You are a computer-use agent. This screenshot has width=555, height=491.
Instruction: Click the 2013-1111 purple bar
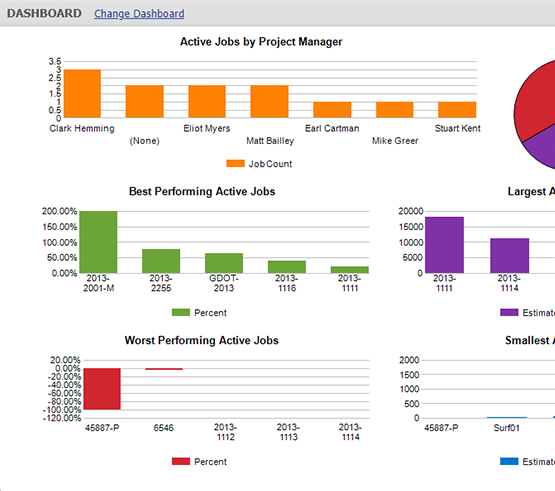tap(444, 245)
